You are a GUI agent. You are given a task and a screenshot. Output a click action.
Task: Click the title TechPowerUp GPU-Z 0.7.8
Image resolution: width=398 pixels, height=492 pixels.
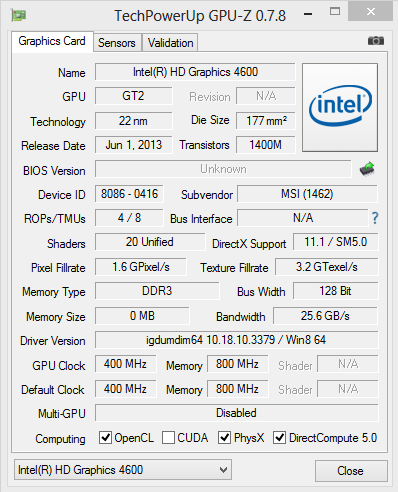[200, 16]
